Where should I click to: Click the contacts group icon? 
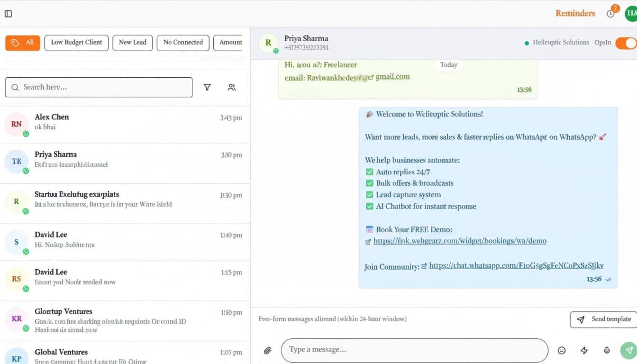pyautogui.click(x=231, y=87)
